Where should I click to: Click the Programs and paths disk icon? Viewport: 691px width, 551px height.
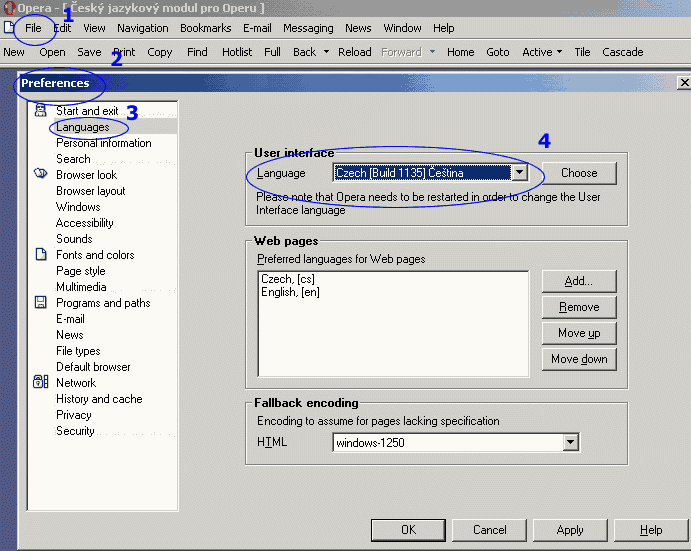click(40, 302)
